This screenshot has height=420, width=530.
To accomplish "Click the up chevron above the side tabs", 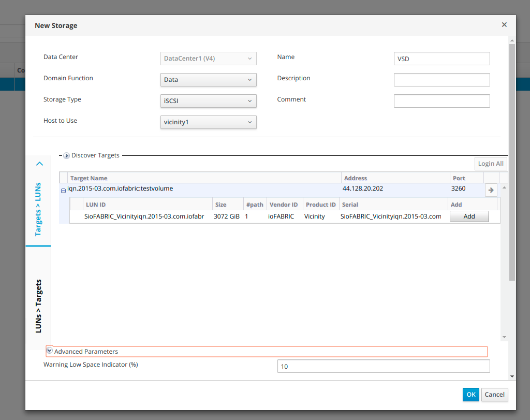I will pos(39,164).
